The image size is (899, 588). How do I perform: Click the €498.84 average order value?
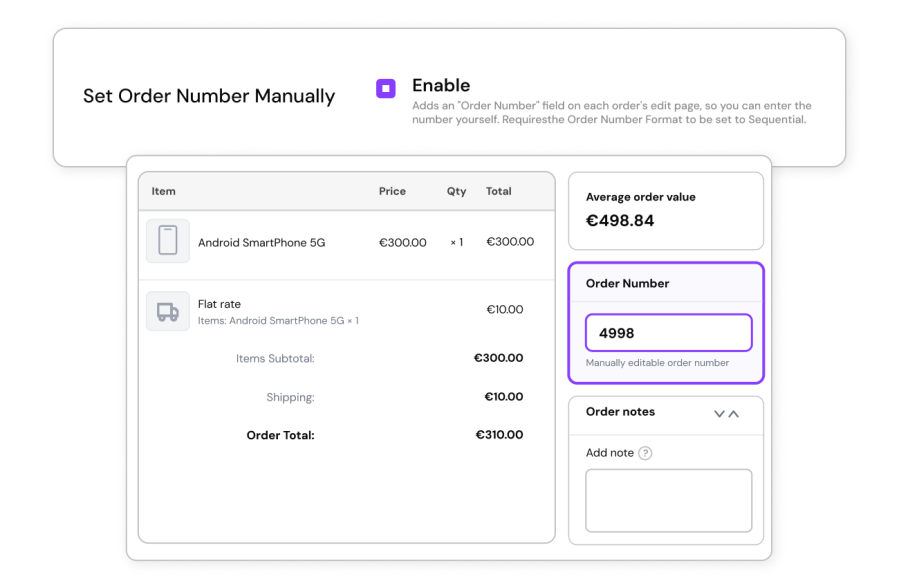coord(620,221)
